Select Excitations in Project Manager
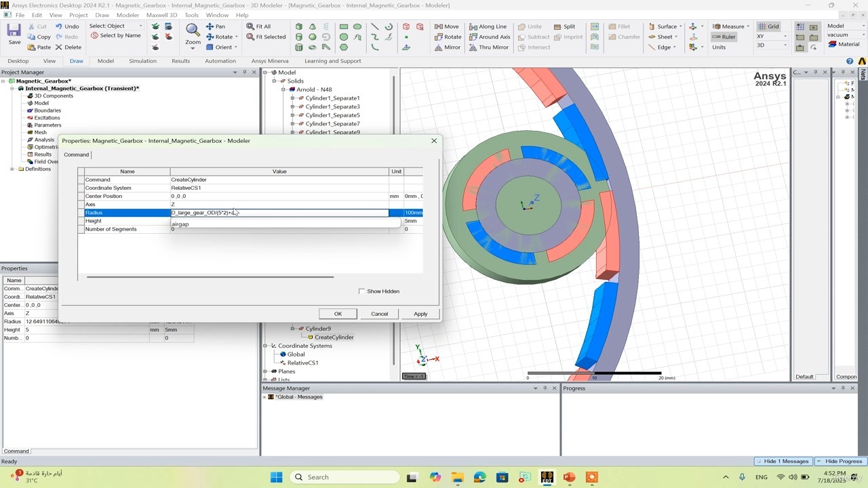The image size is (868, 488). [x=47, y=118]
